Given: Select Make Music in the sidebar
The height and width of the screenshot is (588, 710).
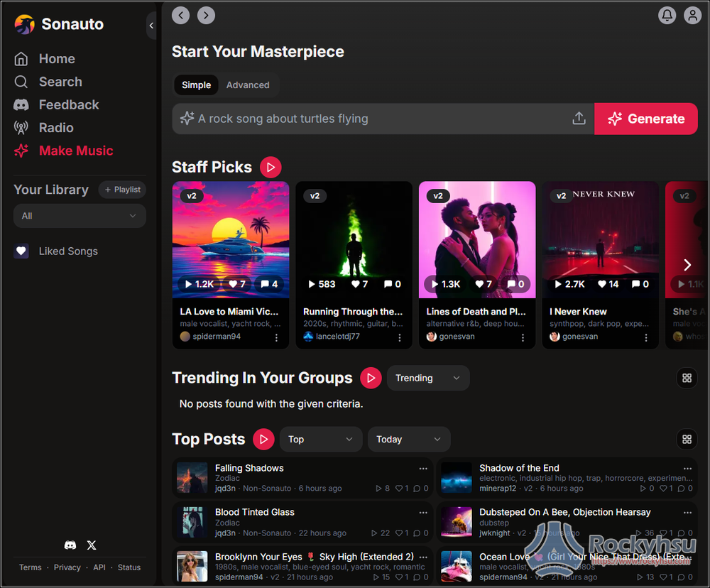Looking at the screenshot, I should coord(63,151).
